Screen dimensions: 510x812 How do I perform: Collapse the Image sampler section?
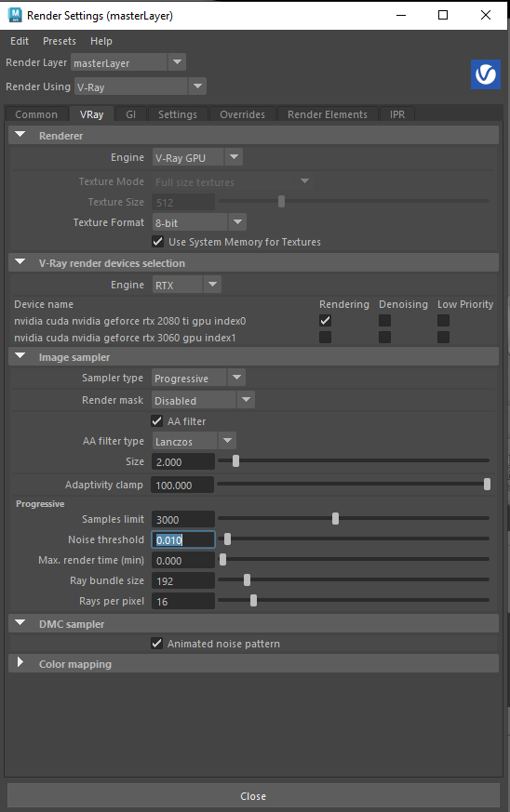[x=20, y=356]
